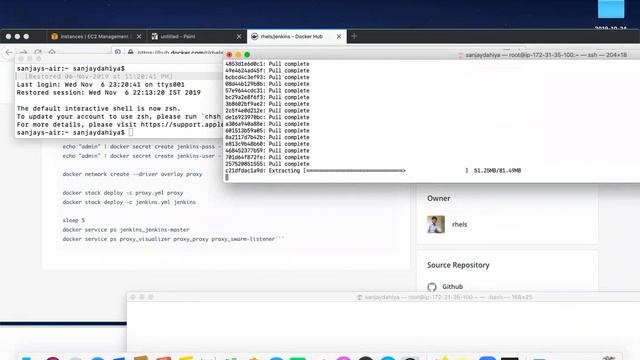
Task: Click the bottom sanjays-air prompt with cursor
Action: pos(75,133)
